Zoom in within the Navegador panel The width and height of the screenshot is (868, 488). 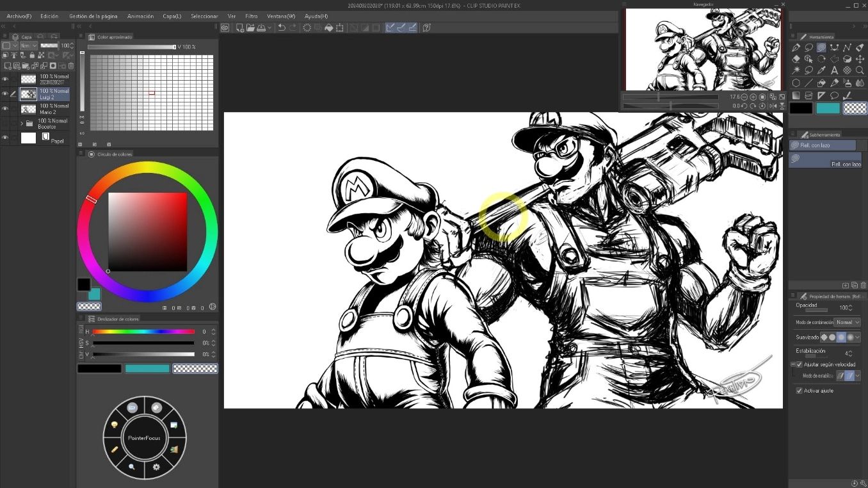[753, 97]
